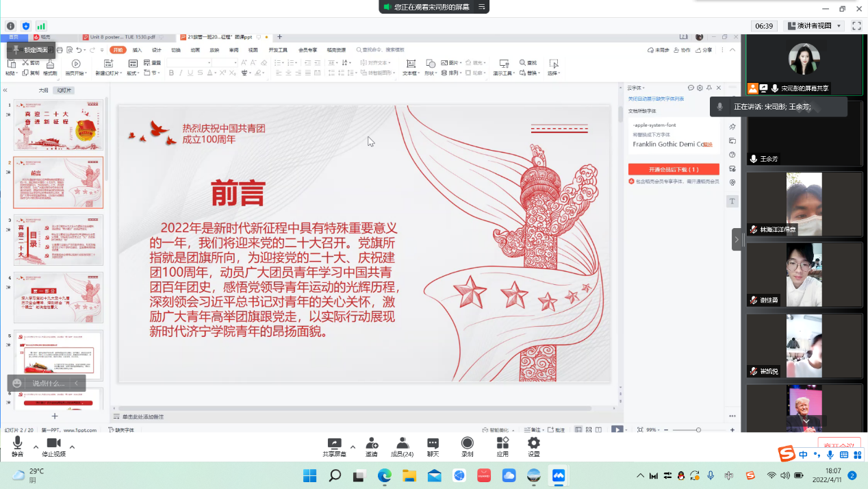Click the 邀请 invite icon

pos(372,447)
